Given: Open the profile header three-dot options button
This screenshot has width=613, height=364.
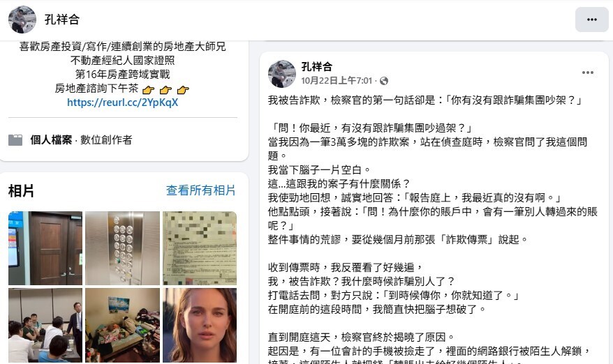Looking at the screenshot, I should click(591, 20).
